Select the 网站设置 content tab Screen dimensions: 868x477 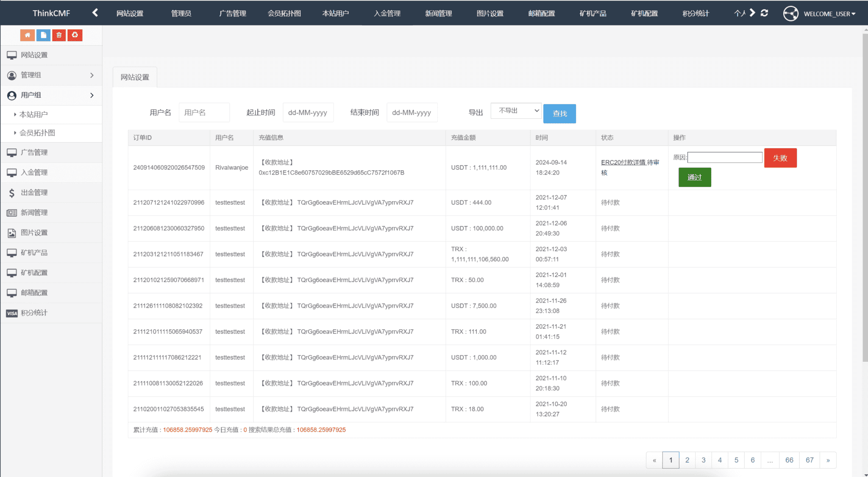tap(135, 77)
